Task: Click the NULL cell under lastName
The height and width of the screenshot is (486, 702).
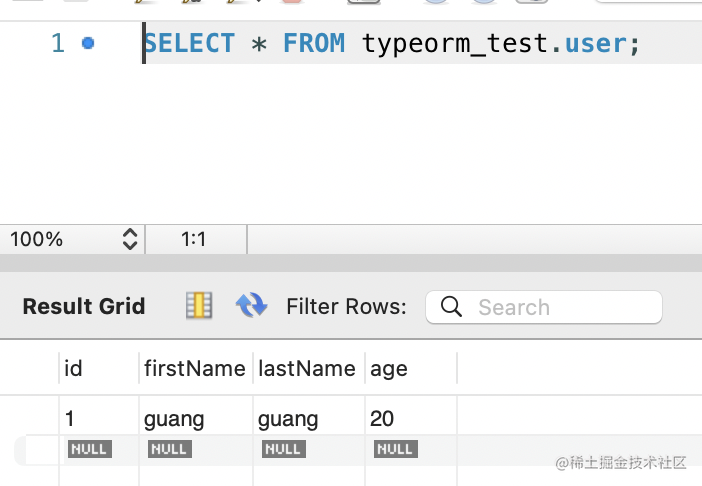Action: click(283, 449)
